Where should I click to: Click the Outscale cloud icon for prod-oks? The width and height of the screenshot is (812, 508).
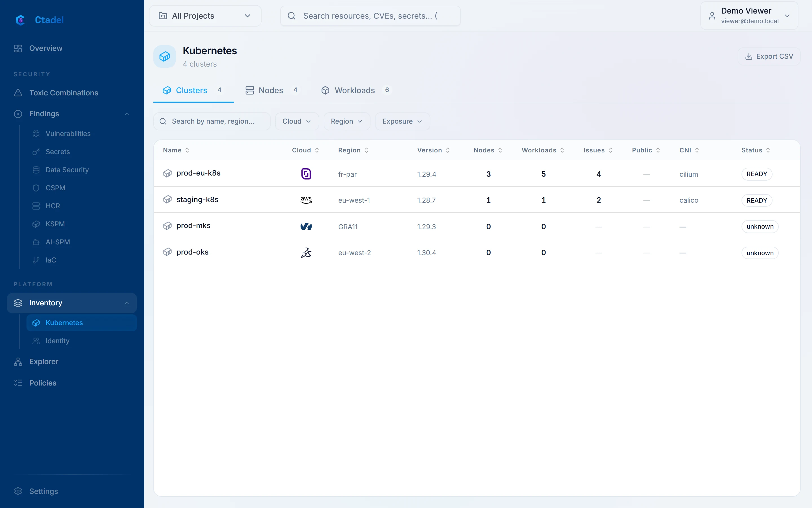(x=306, y=252)
